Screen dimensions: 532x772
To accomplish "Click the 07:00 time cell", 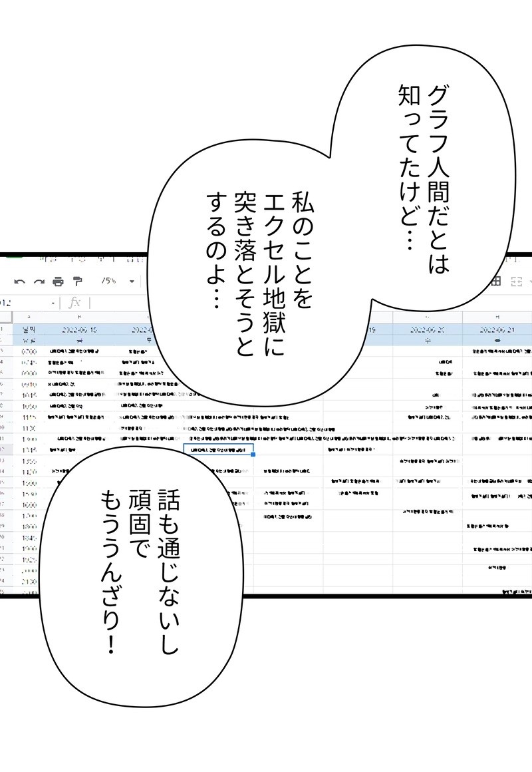I will coord(29,350).
